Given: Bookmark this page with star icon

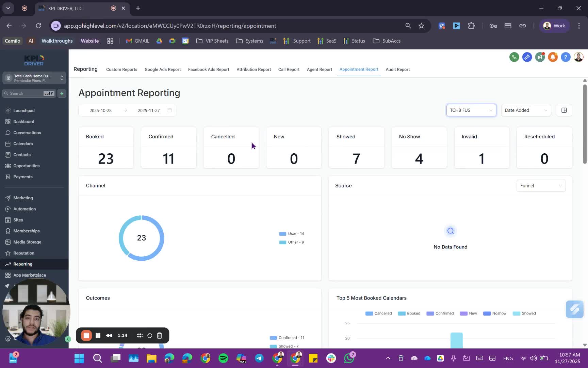Looking at the screenshot, I should click(x=421, y=26).
